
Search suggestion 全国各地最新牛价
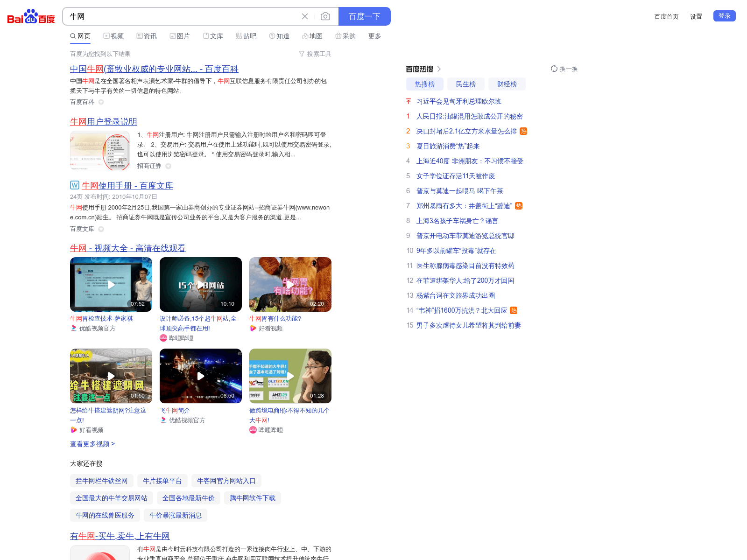189,498
